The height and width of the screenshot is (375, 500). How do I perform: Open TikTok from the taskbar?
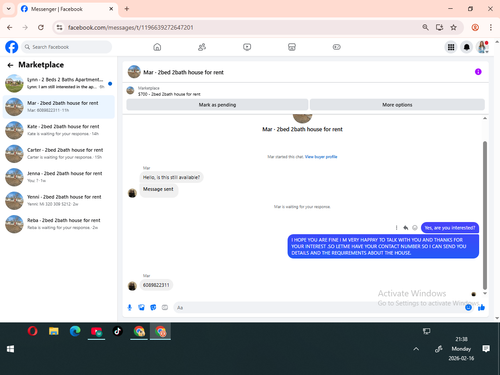pyautogui.click(x=117, y=331)
